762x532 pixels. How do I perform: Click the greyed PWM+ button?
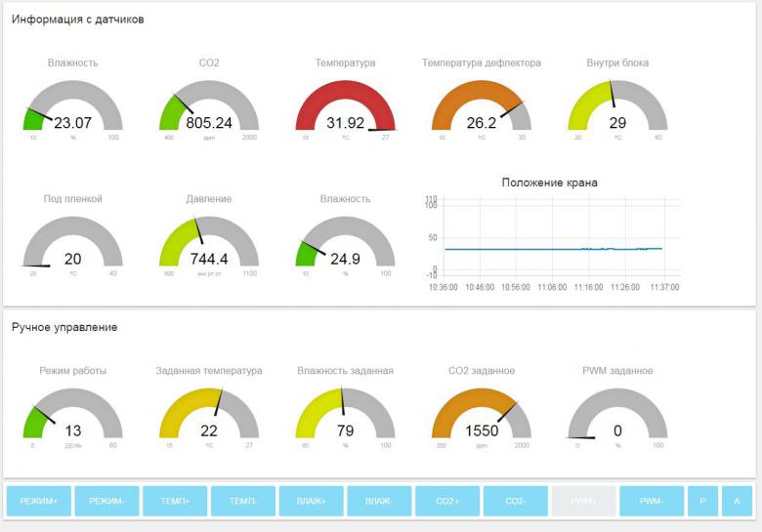[x=583, y=501]
